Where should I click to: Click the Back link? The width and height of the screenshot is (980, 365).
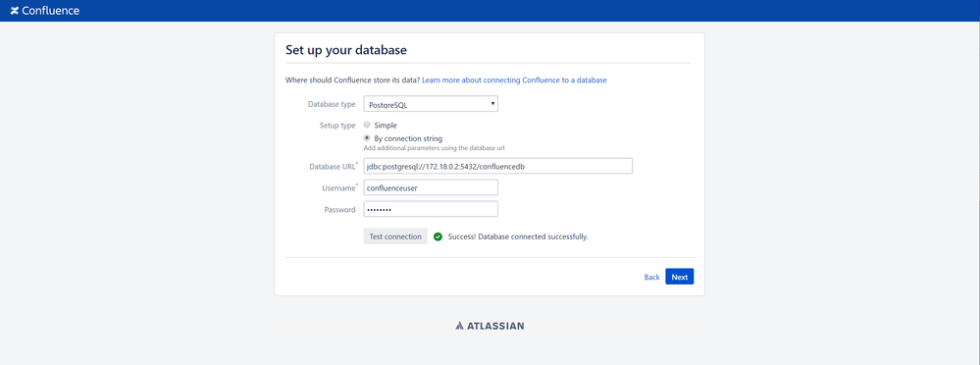(x=652, y=277)
